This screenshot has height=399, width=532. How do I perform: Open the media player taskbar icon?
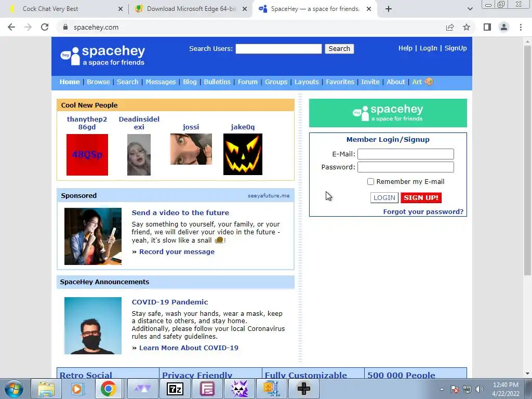[77, 389]
